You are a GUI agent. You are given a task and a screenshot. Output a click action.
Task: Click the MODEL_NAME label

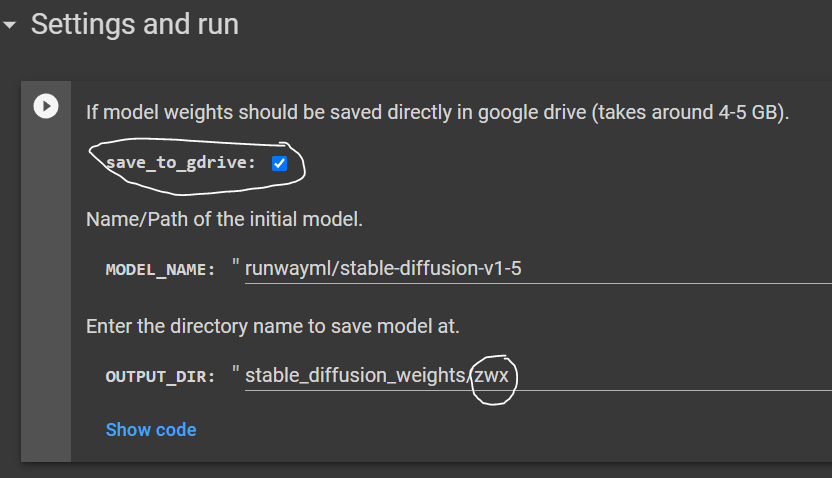[x=160, y=270]
